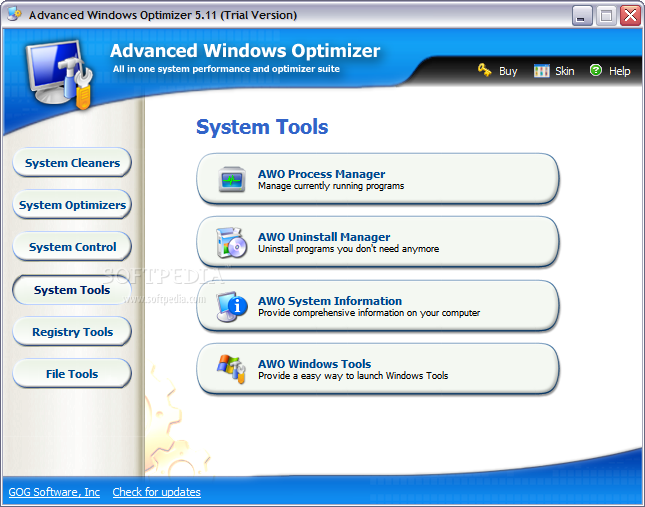Open AWO System Information
Image resolution: width=645 pixels, height=507 pixels.
[x=378, y=306]
